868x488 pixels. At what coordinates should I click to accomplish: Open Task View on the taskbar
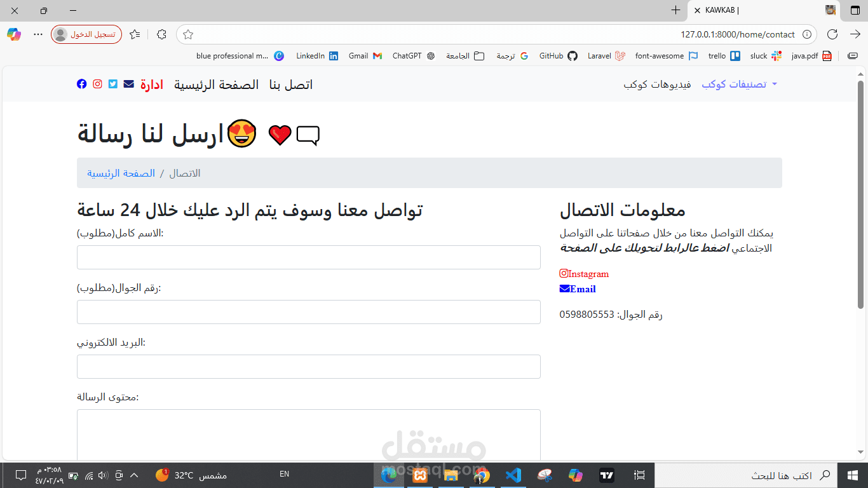640,475
